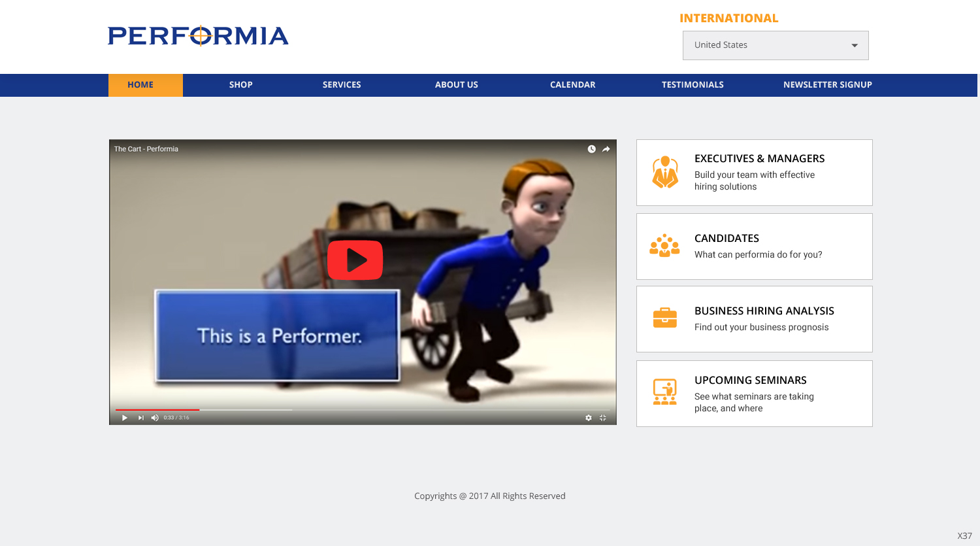
Task: Click the video share arrow icon
Action: tap(606, 149)
